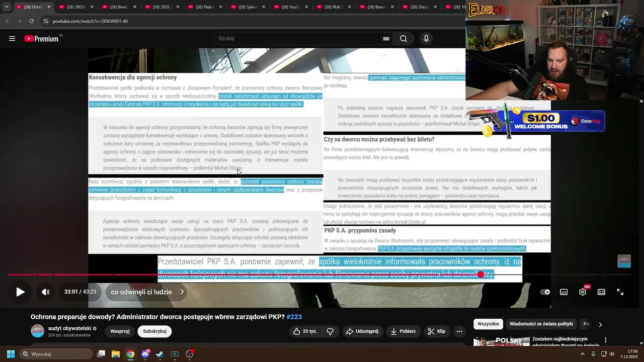Open options for 'Zostałem najbiedniejszym' video
644x362 pixels.
[606, 340]
